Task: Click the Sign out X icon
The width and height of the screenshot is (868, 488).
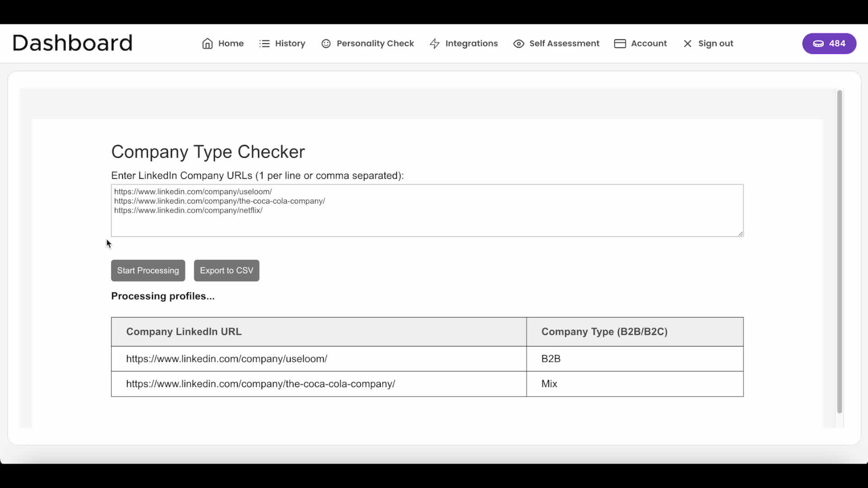Action: pyautogui.click(x=688, y=43)
